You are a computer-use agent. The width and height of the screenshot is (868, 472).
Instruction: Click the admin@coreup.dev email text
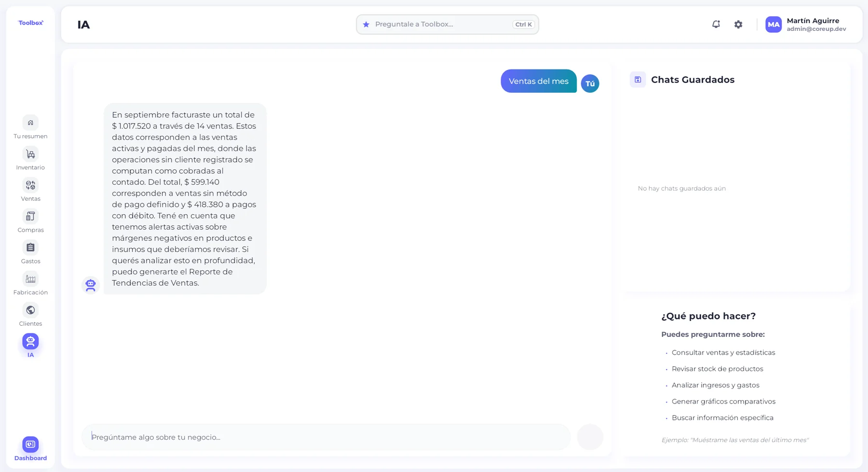tap(816, 29)
